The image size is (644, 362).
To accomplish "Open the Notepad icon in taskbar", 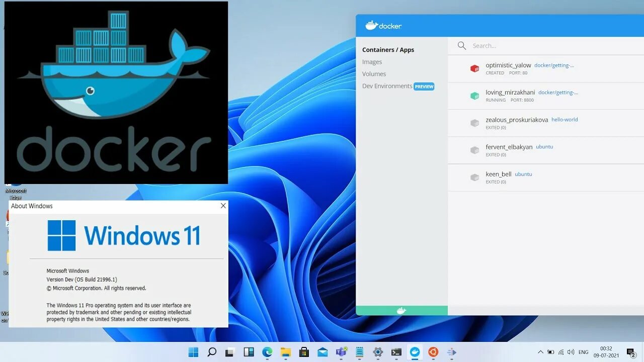I will pos(359,352).
